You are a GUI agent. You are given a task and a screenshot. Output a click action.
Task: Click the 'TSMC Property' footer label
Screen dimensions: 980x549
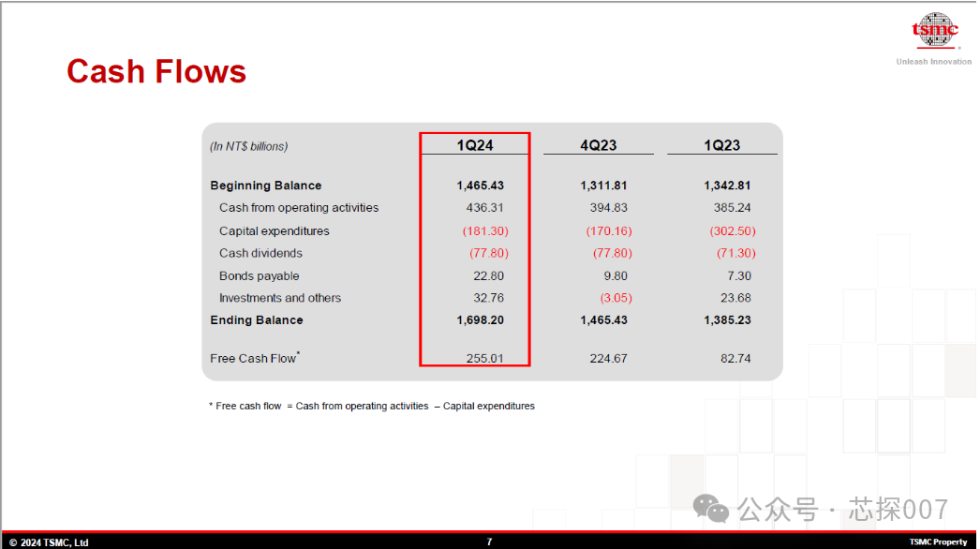(938, 542)
